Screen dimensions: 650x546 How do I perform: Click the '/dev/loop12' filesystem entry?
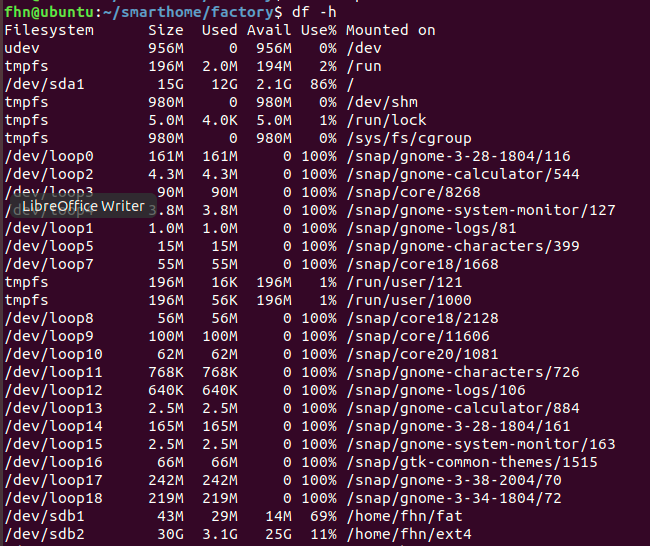53,391
